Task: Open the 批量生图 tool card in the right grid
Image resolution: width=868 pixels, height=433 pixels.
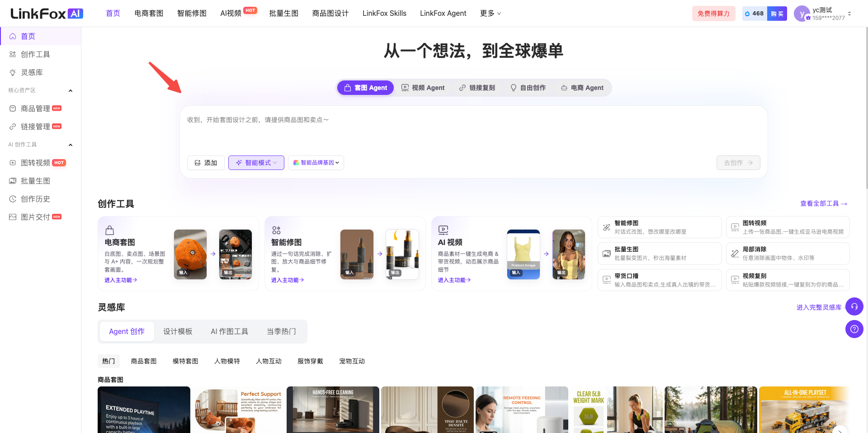Action: coord(660,254)
